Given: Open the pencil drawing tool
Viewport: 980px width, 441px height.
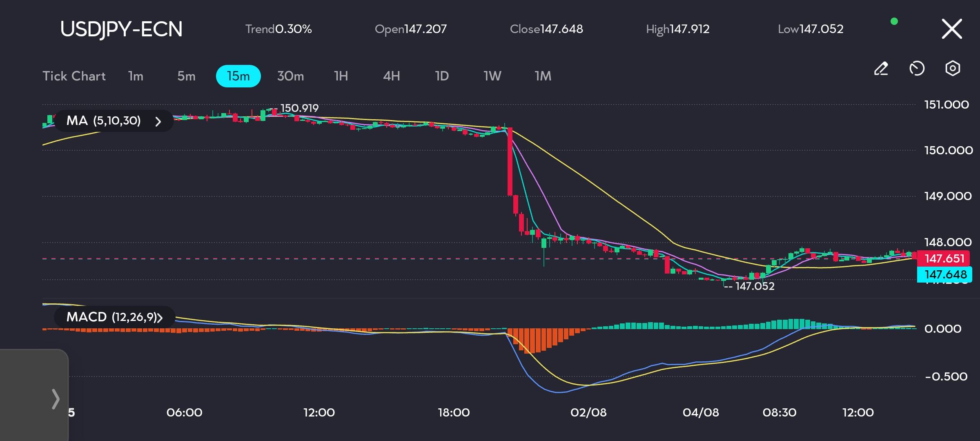Looking at the screenshot, I should (x=881, y=69).
